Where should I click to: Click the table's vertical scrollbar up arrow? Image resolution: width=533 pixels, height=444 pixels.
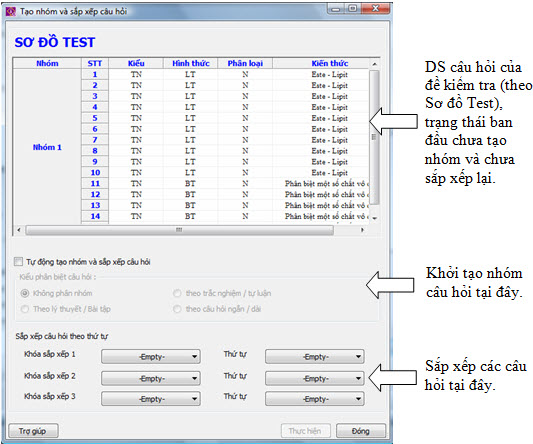pos(374,64)
